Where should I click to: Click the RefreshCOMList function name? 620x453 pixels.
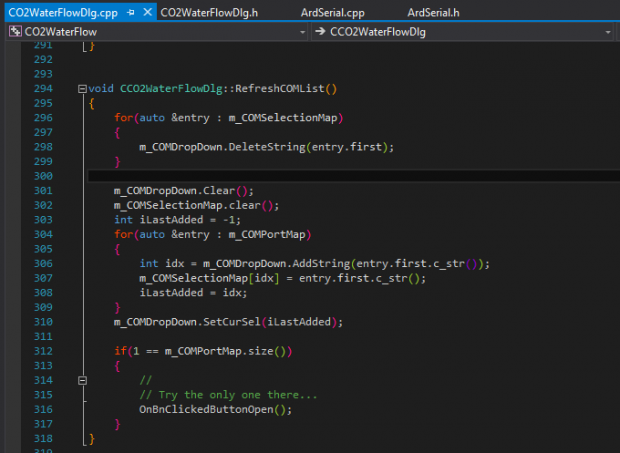280,89
